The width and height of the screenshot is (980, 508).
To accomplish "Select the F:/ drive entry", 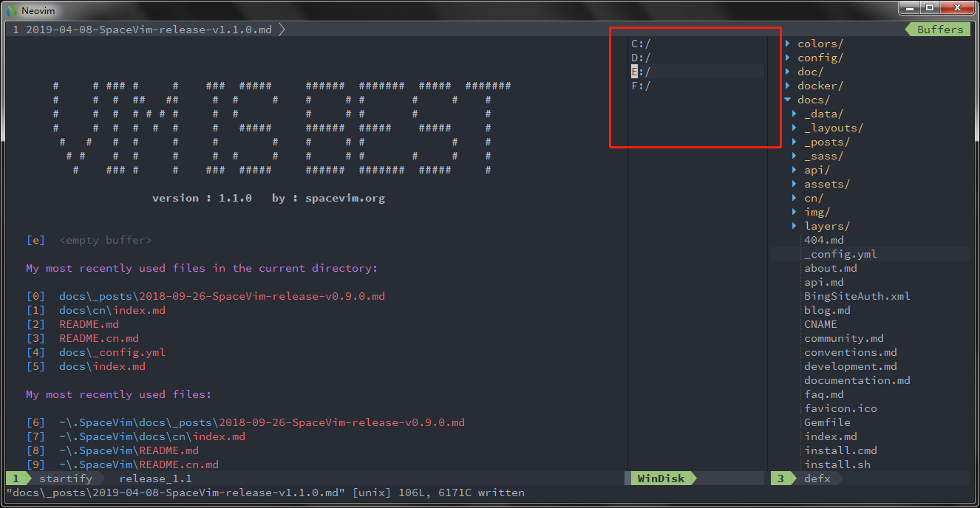I will tap(641, 86).
